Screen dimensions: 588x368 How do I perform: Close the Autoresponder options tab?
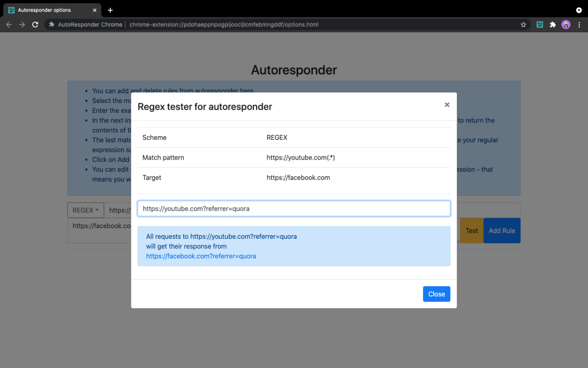coord(95,10)
